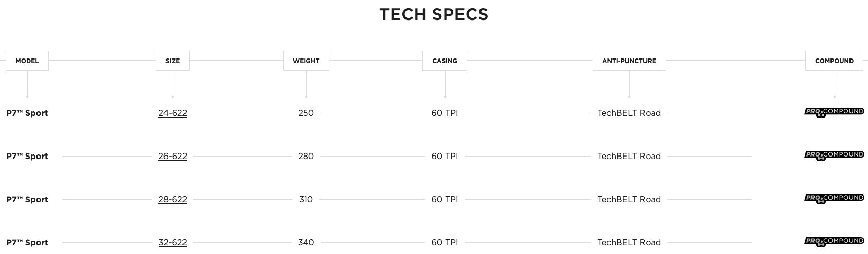Open the 32-622 size link
868x254 pixels.
click(173, 242)
